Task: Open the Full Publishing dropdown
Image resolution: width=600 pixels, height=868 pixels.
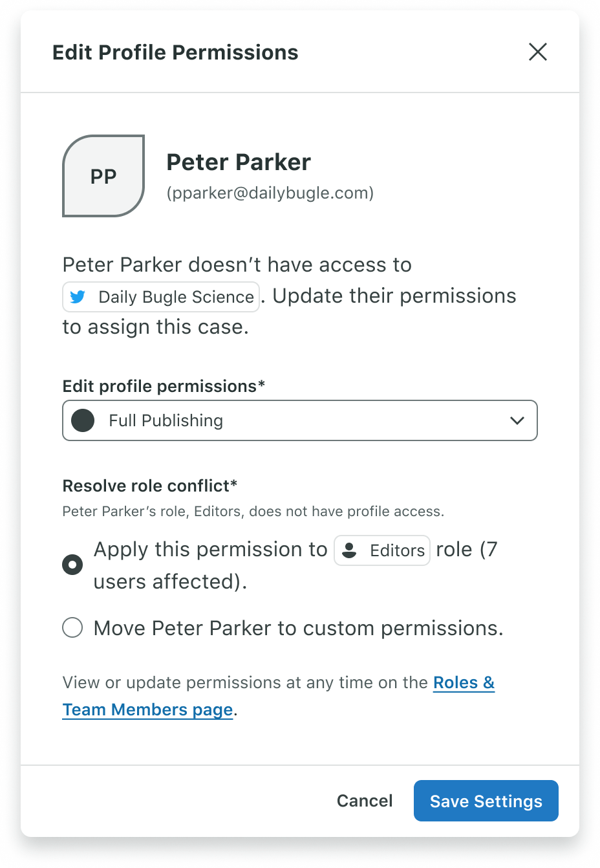Action: click(x=300, y=420)
